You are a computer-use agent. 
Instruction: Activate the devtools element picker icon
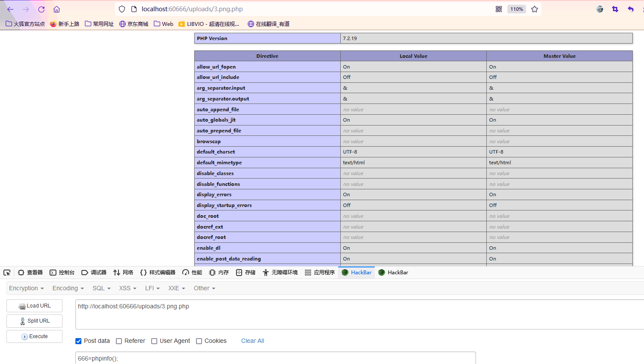coord(7,273)
